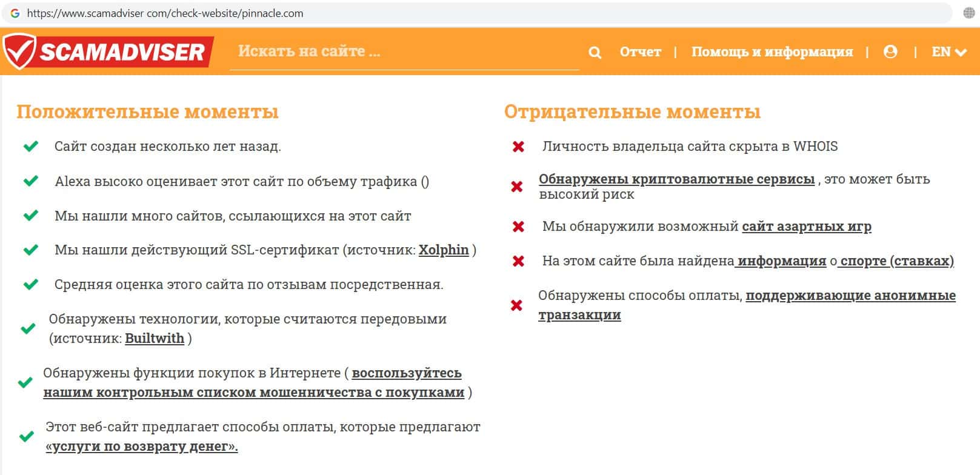The image size is (980, 475).
Task: Open the 'информация' link
Action: coord(782,261)
